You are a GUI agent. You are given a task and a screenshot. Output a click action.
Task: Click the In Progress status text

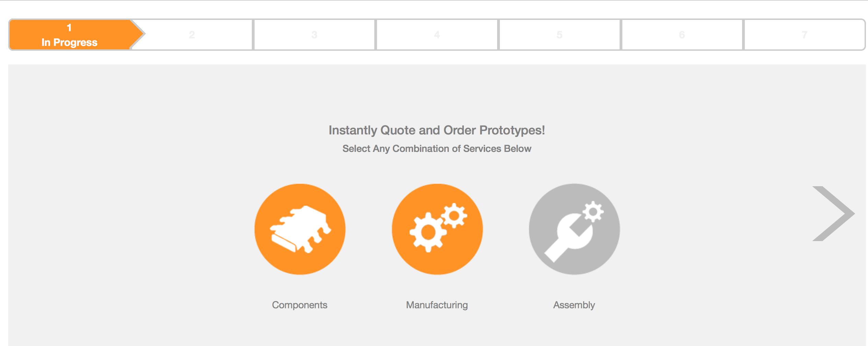click(69, 42)
